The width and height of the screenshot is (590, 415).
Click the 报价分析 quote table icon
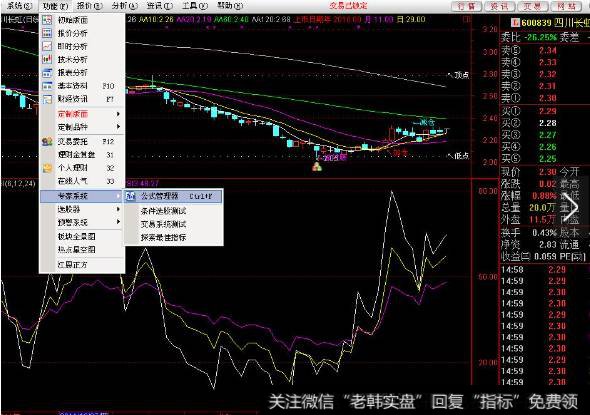point(47,33)
